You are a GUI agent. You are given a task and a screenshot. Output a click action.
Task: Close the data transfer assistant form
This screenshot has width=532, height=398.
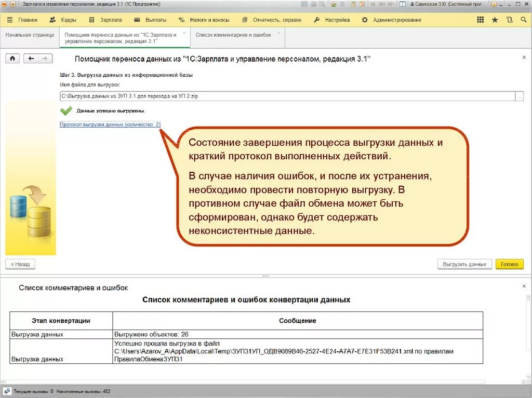(524, 58)
